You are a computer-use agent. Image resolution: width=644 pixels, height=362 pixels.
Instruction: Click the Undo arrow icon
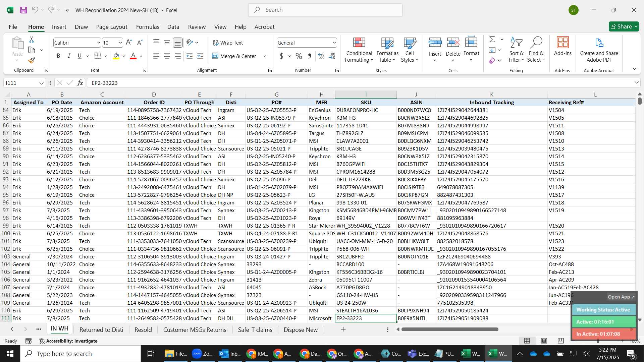pos(35,10)
